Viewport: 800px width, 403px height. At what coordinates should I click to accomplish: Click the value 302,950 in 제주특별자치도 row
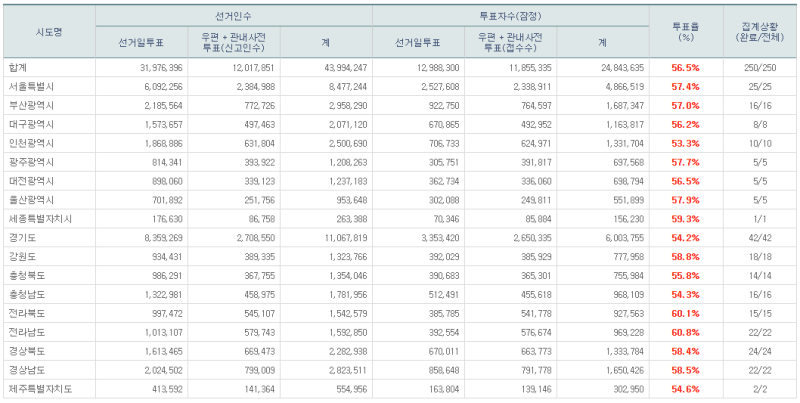(629, 389)
